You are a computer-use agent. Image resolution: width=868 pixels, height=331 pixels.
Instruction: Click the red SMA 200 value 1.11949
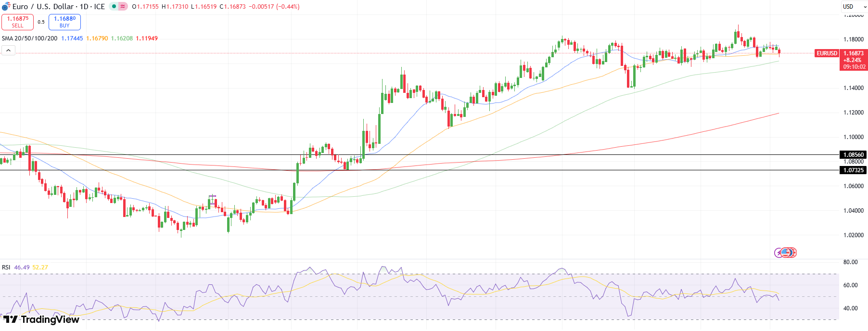(x=147, y=38)
